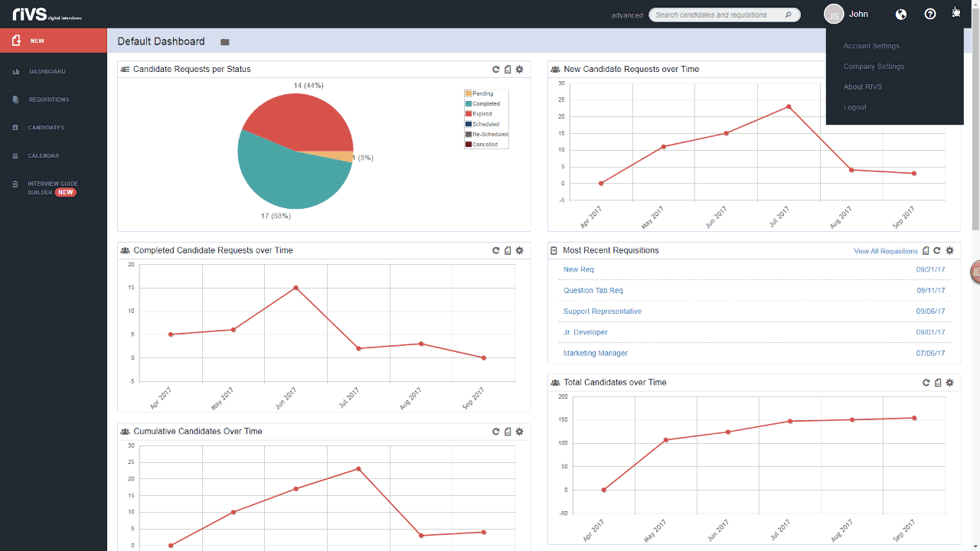Click the advanced search link
This screenshot has width=980, height=551.
tap(627, 15)
